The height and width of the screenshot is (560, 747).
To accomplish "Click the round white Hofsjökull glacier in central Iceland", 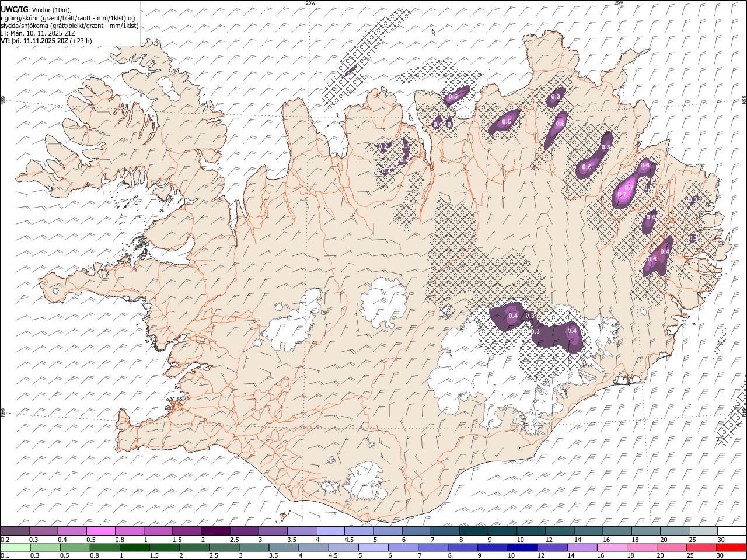I will (383, 303).
